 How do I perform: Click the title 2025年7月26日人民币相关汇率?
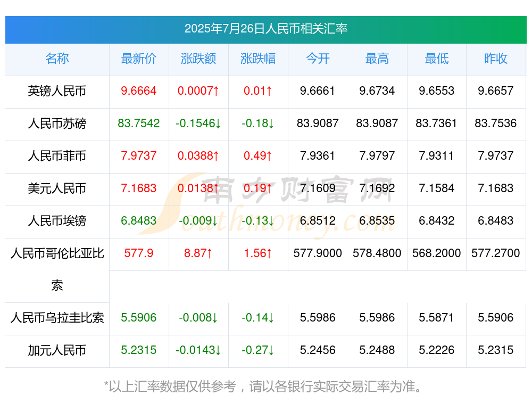[265, 29]
